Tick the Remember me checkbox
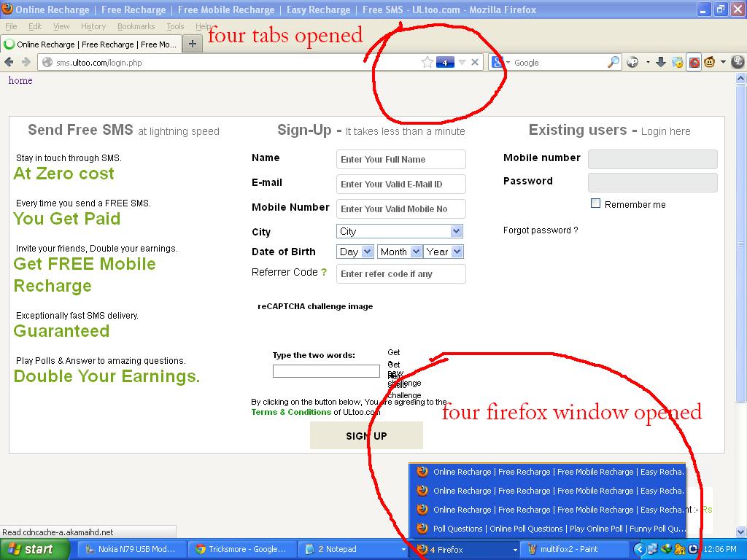The image size is (747, 560). coord(595,203)
